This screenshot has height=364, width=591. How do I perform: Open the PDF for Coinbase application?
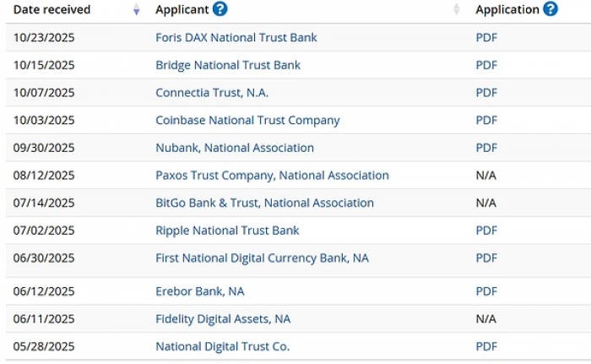(486, 120)
